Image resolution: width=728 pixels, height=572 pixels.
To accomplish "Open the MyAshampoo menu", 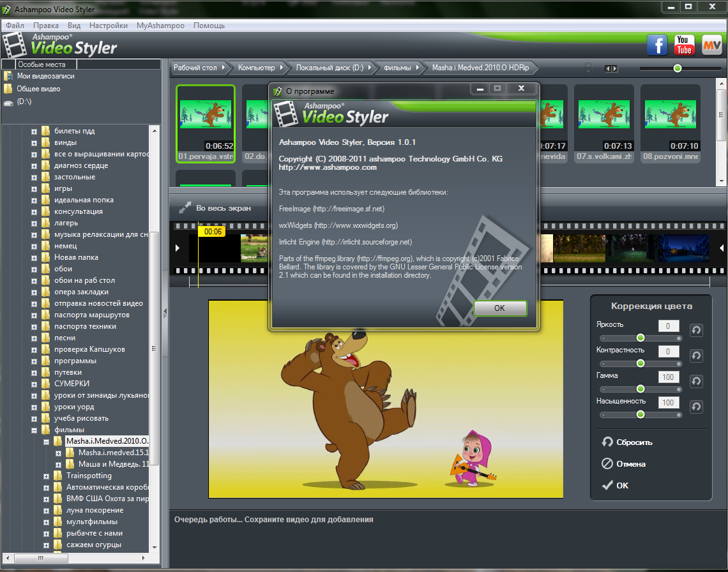I will point(160,26).
